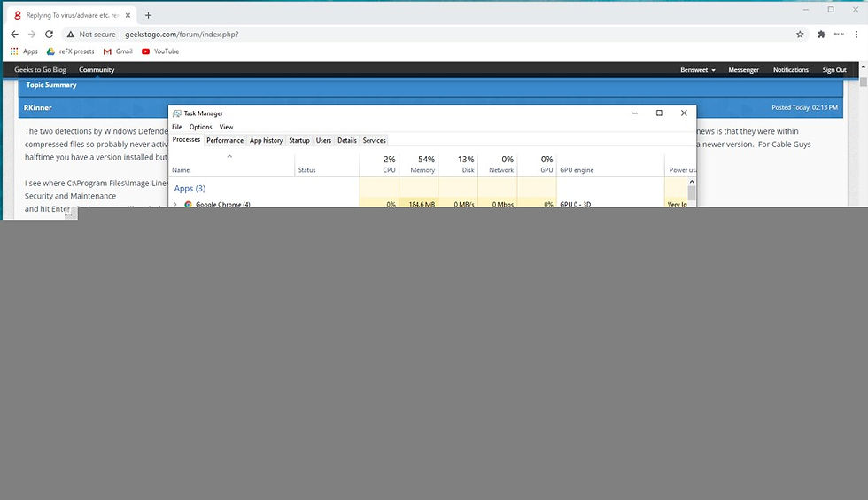Minimize the Task Manager window
The height and width of the screenshot is (500, 868).
pos(635,113)
